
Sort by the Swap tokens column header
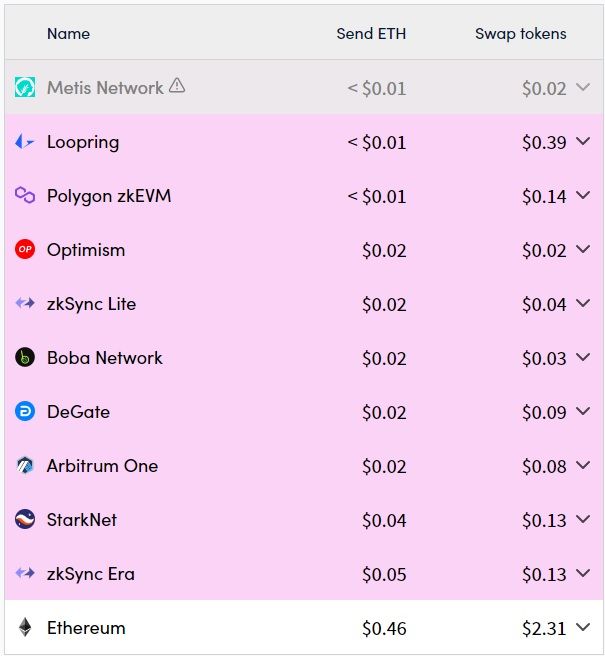click(520, 34)
